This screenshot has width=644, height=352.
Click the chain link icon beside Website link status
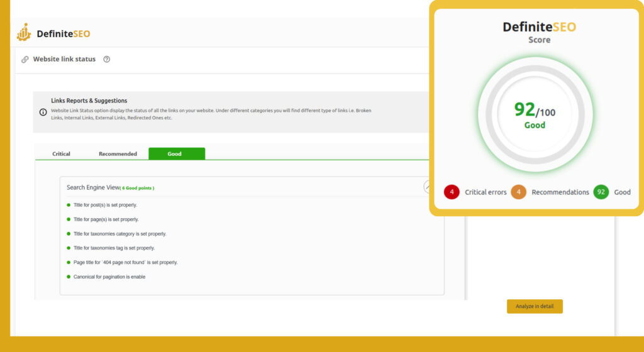(x=25, y=60)
